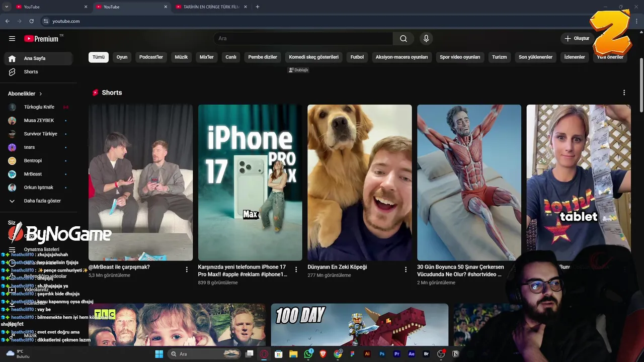The height and width of the screenshot is (362, 644).
Task: Open File Explorer from the taskbar
Action: (x=293, y=354)
